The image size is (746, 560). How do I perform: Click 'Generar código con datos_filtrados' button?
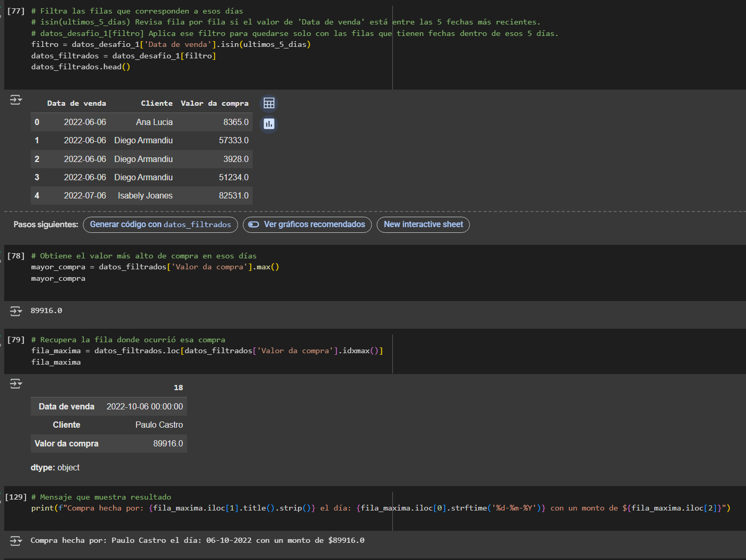click(x=160, y=225)
